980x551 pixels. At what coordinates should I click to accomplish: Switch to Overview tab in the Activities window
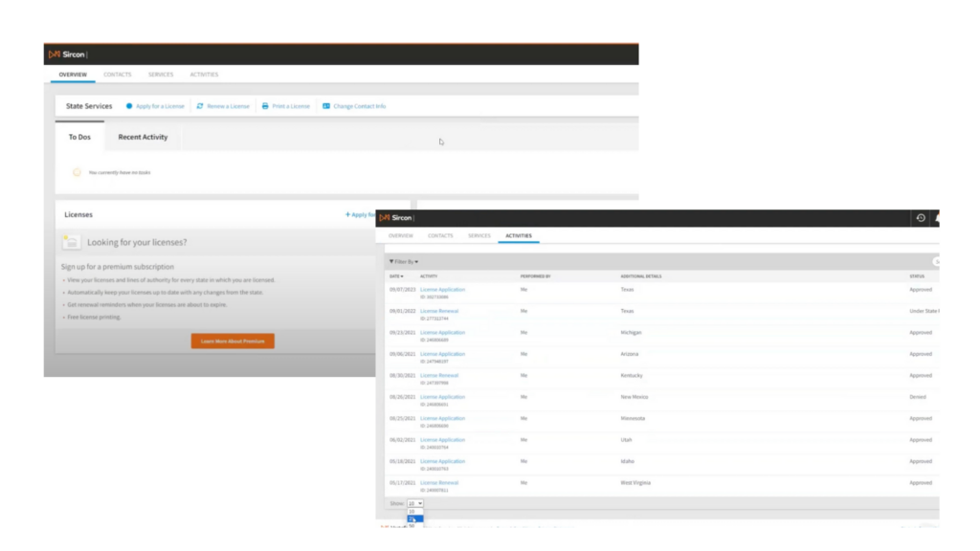click(401, 236)
